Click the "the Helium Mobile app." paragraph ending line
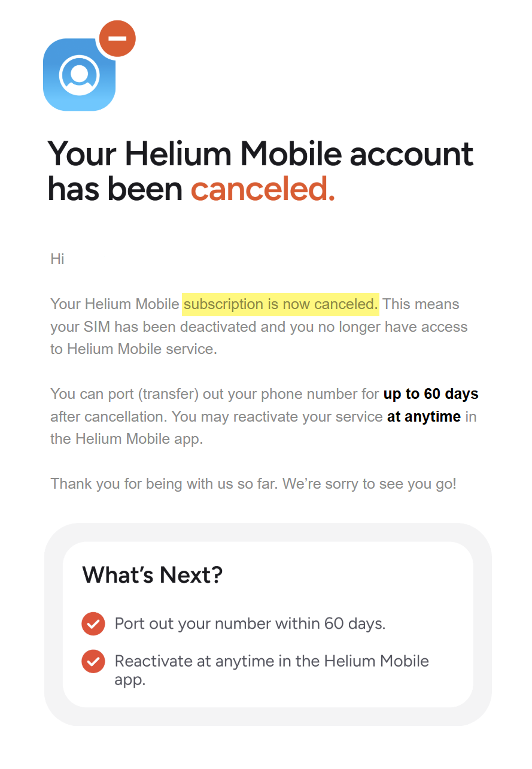The width and height of the screenshot is (532, 769). point(127,438)
